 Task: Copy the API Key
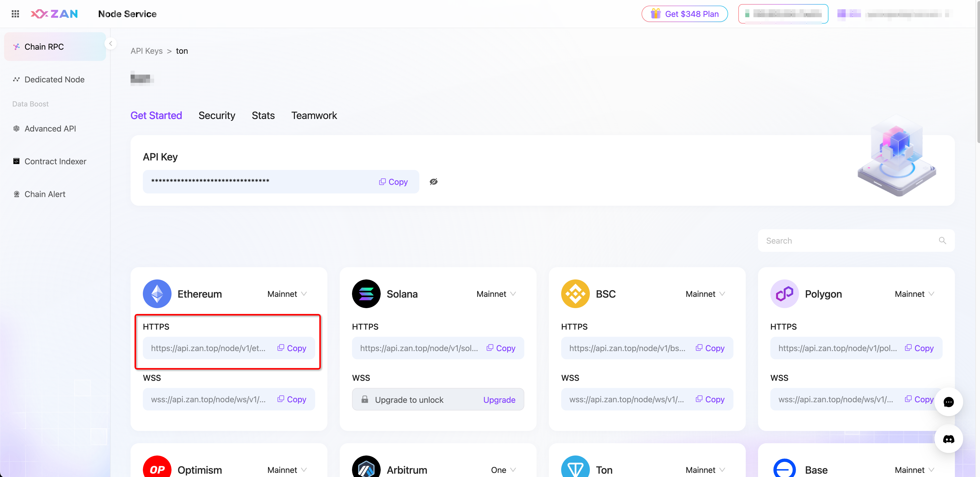click(x=393, y=182)
